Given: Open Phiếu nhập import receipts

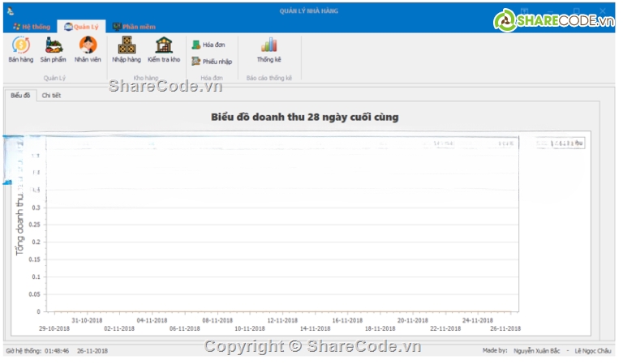Looking at the screenshot, I should pyautogui.click(x=212, y=62).
